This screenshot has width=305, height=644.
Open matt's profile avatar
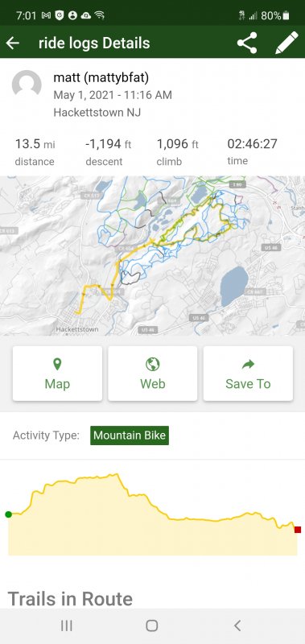click(27, 85)
